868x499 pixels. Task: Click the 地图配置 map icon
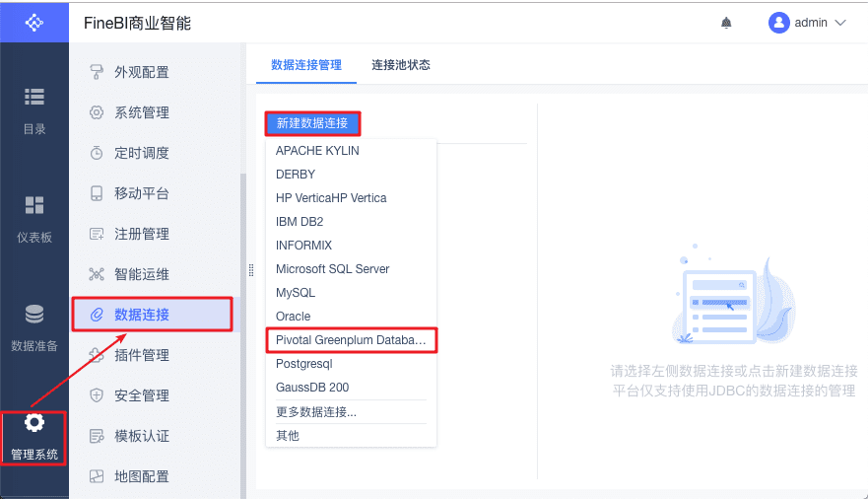97,476
